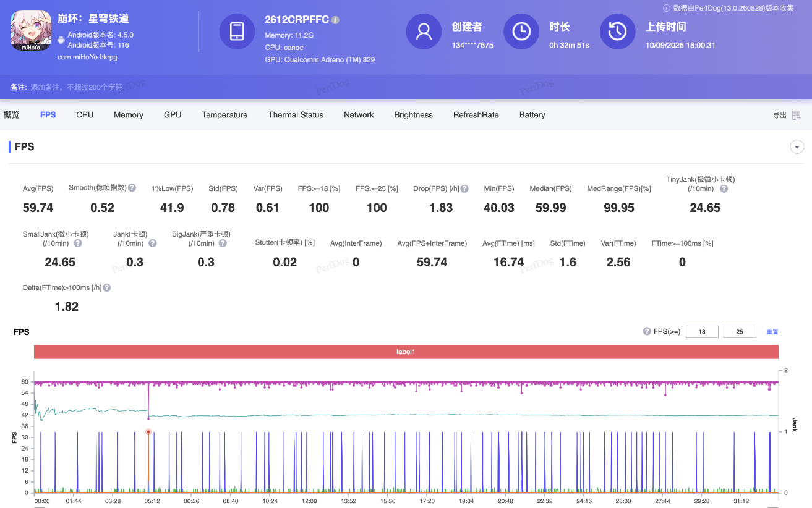Select the red label1 bar

click(406, 352)
